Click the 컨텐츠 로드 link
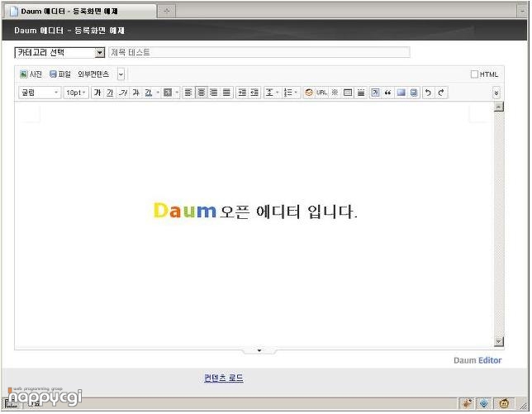532x414 pixels. (224, 378)
